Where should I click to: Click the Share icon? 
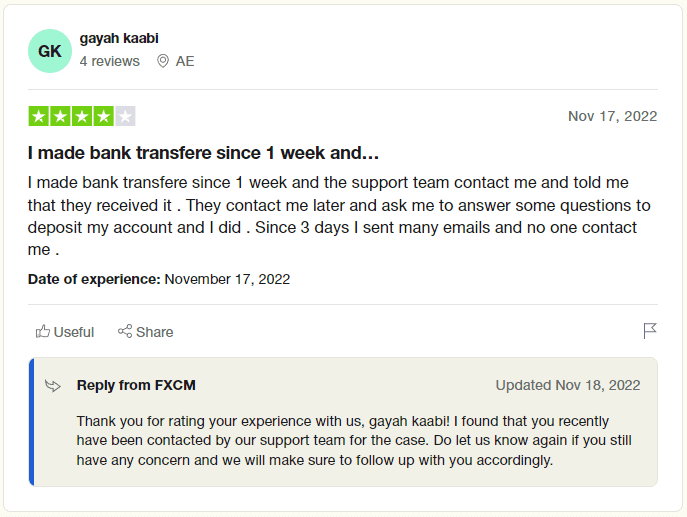[125, 331]
